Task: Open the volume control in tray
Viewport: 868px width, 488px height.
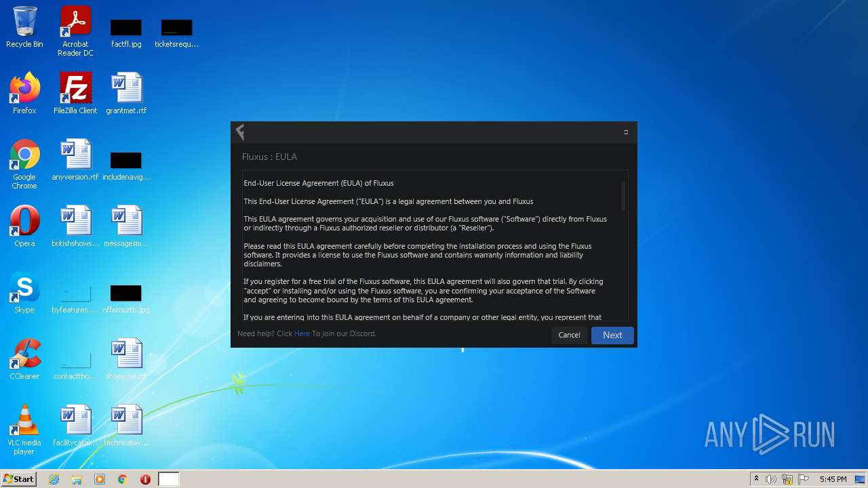Action: click(771, 479)
